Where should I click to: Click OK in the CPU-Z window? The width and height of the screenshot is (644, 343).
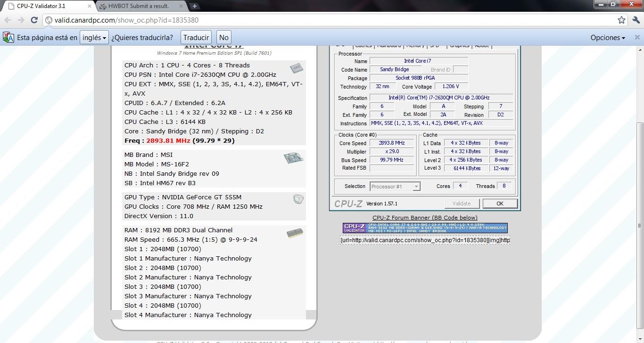click(500, 204)
